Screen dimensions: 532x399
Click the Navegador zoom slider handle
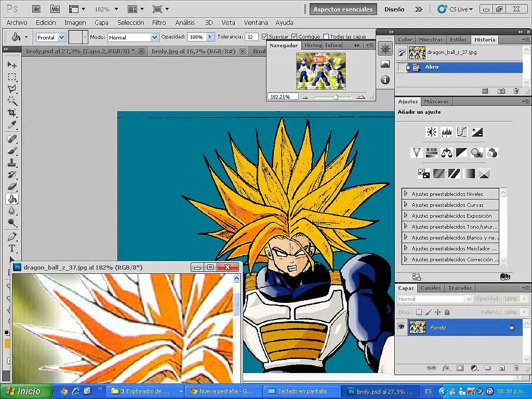tap(336, 97)
